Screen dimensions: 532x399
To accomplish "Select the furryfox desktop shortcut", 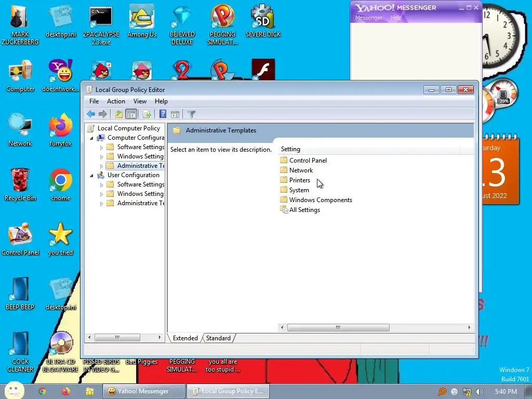I will pyautogui.click(x=60, y=130).
